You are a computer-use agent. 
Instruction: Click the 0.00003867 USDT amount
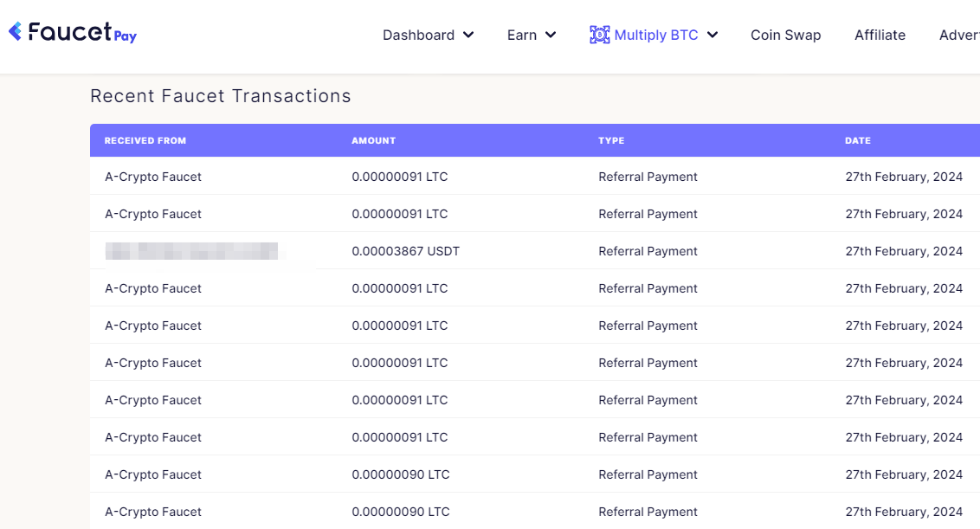click(405, 251)
